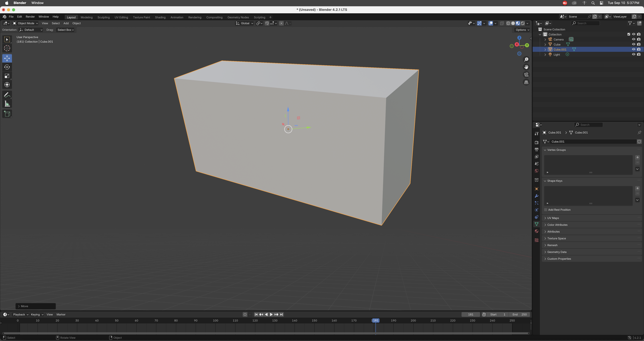Choose the Annotate pencil tool
The image size is (644, 341).
pyautogui.click(x=7, y=95)
